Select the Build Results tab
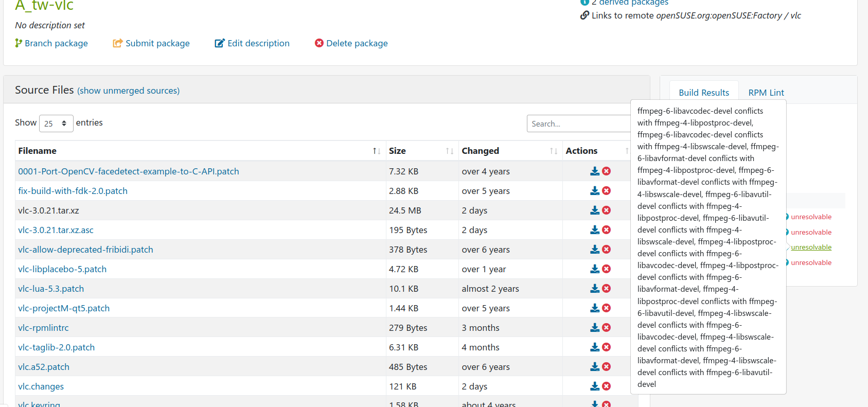The width and height of the screenshot is (868, 407). pos(703,93)
